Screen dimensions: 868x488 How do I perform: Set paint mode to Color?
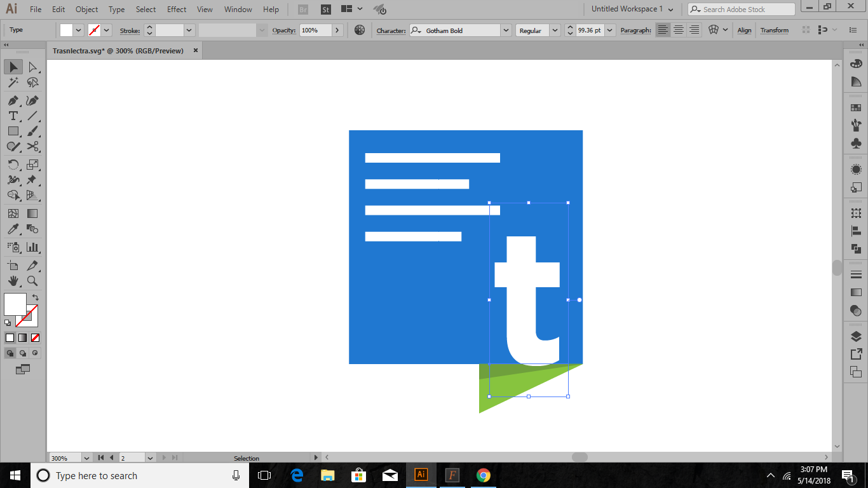pyautogui.click(x=10, y=338)
